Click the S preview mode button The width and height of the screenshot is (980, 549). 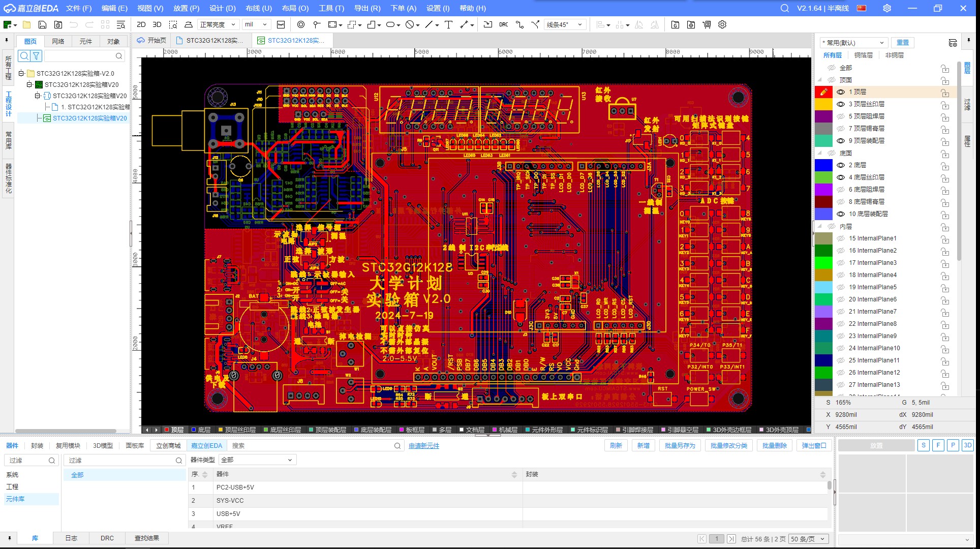[x=924, y=445]
